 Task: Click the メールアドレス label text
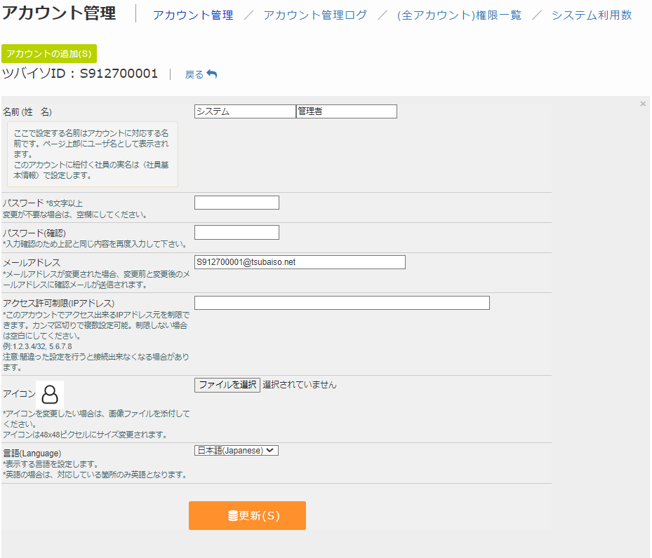pos(32,263)
